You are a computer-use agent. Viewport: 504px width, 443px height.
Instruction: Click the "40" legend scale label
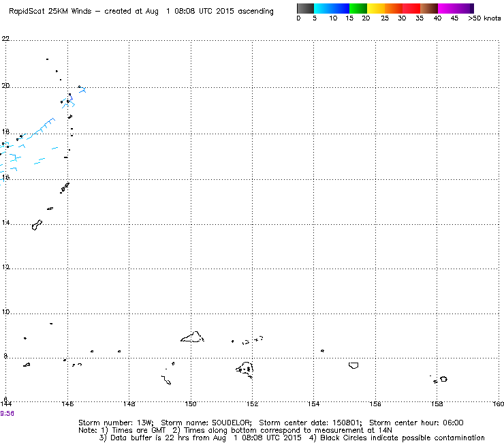(437, 18)
